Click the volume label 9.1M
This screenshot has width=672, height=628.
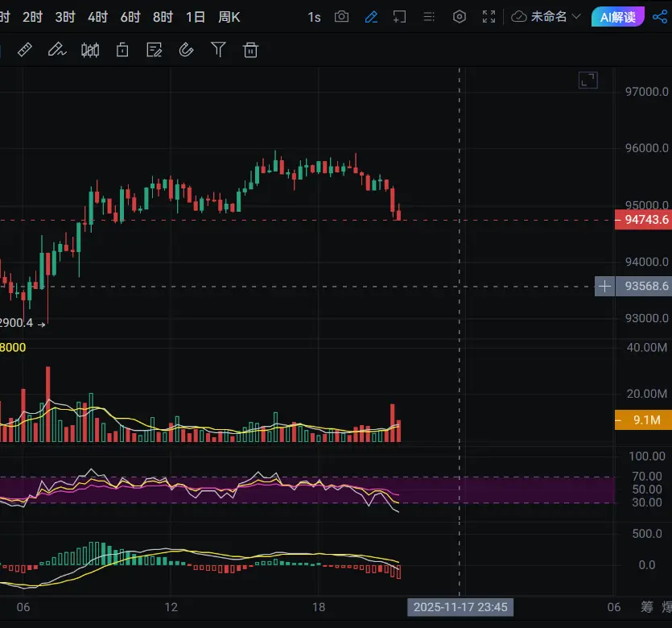(643, 420)
